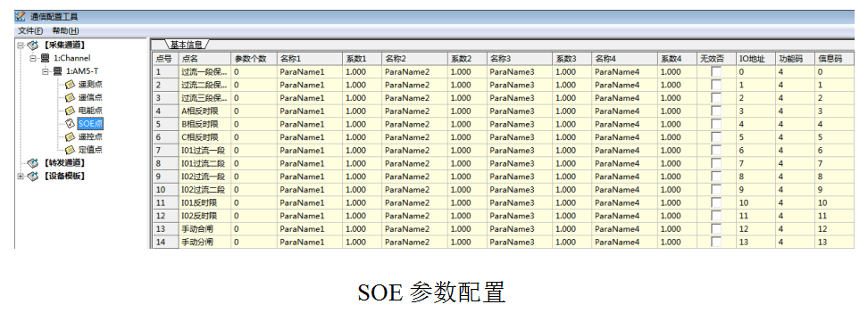Collapse the 采集通道 tree node
This screenshot has height=321, width=868.
point(21,45)
